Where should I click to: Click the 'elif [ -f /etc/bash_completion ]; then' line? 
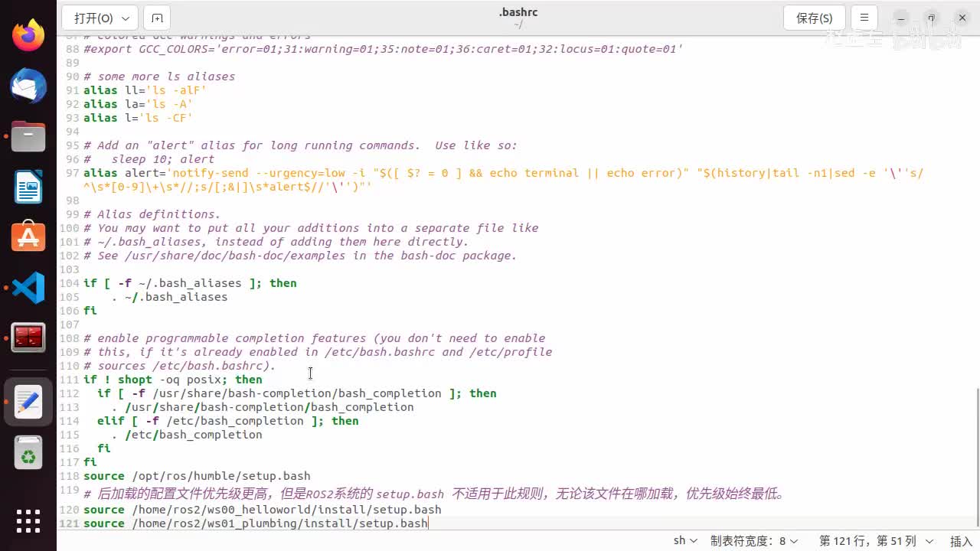[227, 421]
